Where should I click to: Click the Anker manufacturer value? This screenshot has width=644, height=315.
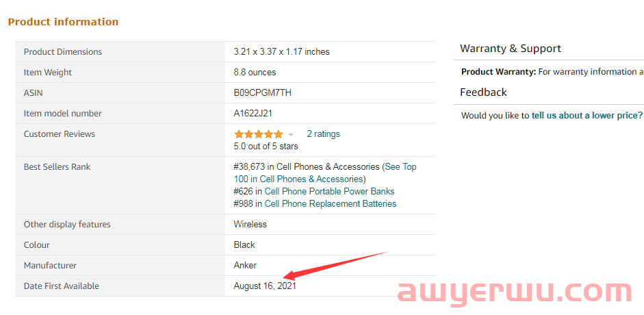(245, 265)
